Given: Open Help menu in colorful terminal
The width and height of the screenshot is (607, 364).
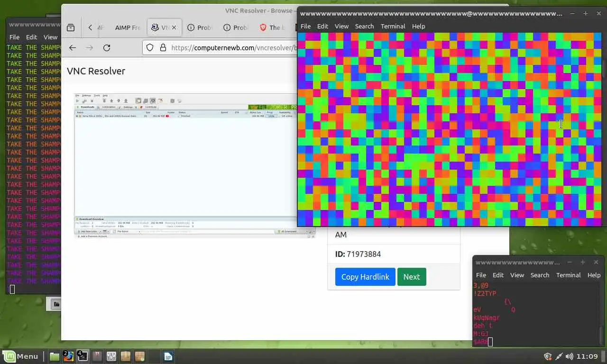Looking at the screenshot, I should [x=418, y=26].
